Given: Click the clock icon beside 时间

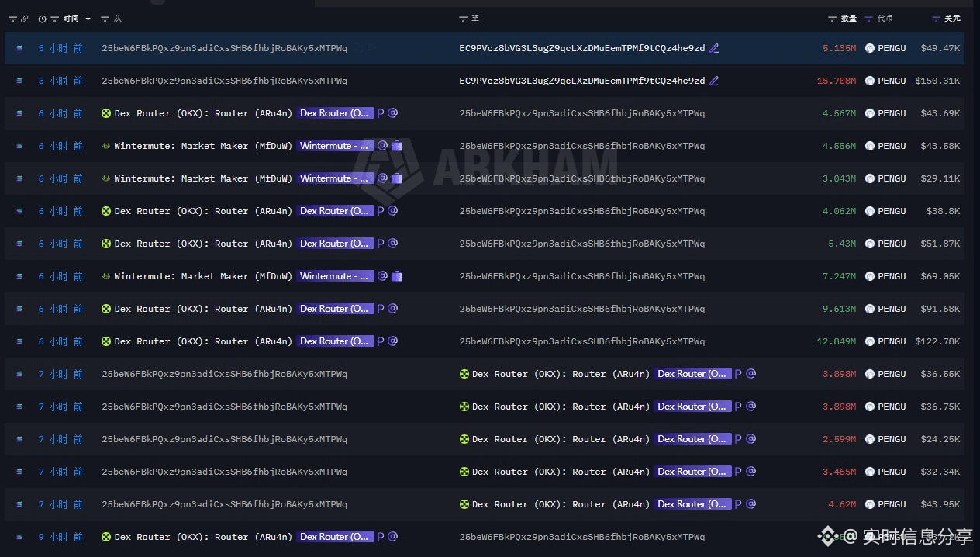Looking at the screenshot, I should point(43,19).
